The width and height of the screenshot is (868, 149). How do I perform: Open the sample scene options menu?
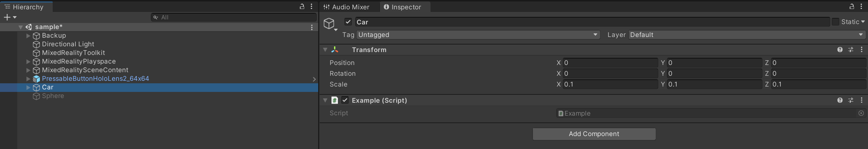tap(312, 27)
